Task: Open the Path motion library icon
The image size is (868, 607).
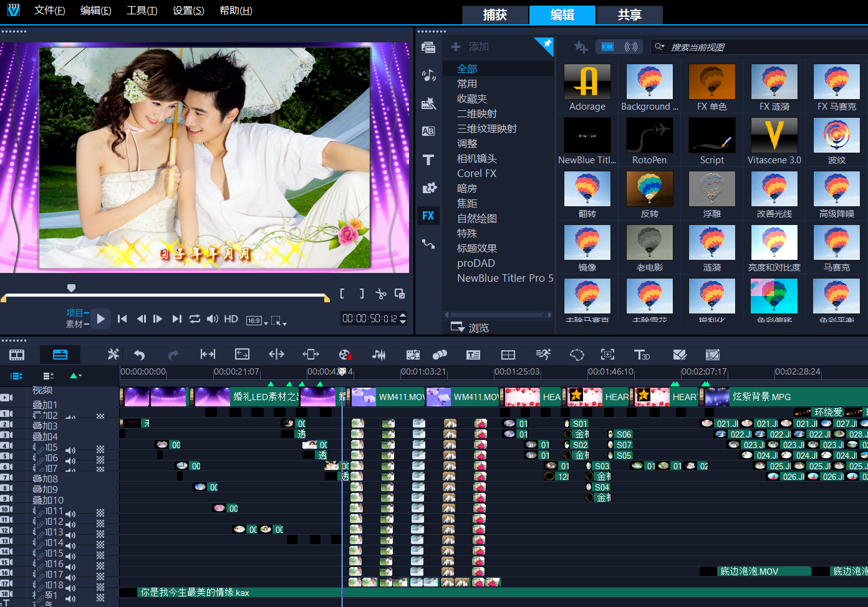Action: click(428, 244)
